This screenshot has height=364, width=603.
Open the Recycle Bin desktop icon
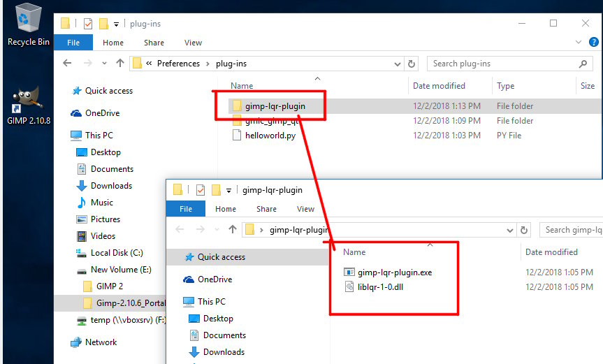[x=28, y=25]
